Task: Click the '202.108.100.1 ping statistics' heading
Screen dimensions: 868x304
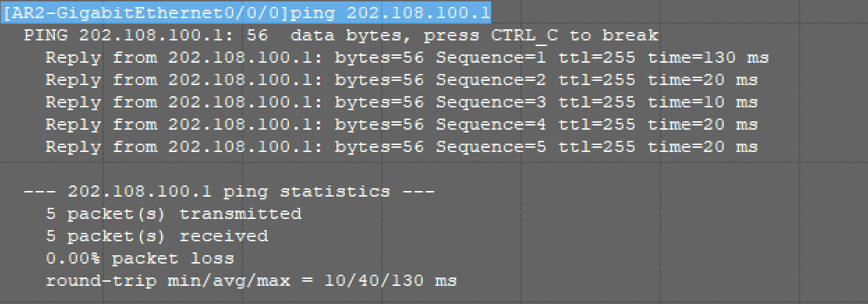Action: pos(229,192)
